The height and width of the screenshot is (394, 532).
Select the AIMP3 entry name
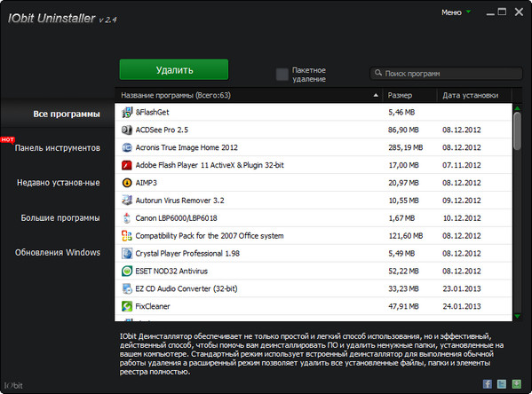click(147, 183)
